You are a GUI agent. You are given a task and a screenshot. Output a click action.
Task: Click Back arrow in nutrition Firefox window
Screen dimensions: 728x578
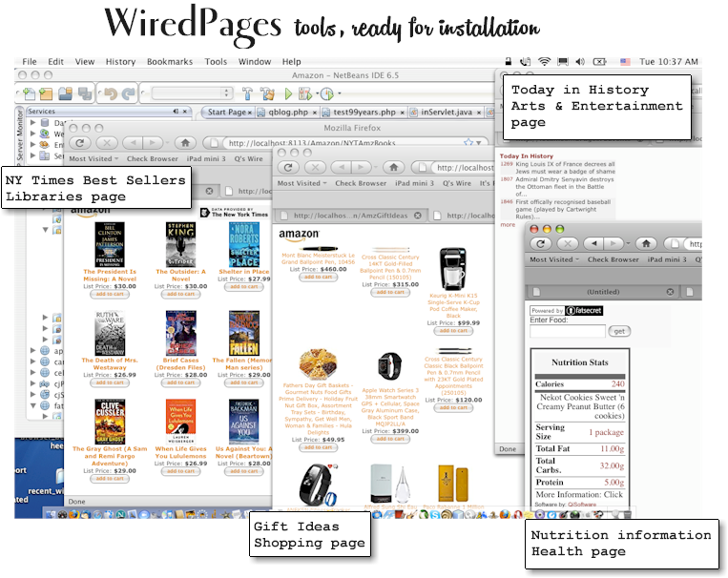coord(593,244)
